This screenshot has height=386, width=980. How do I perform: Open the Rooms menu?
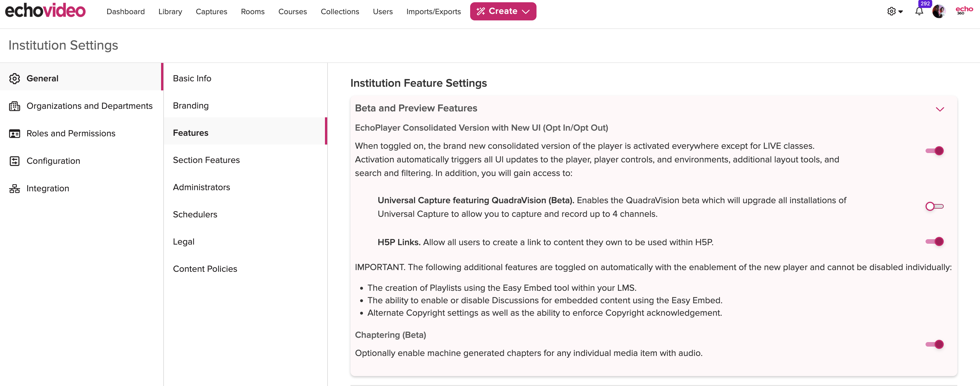[x=253, y=11]
